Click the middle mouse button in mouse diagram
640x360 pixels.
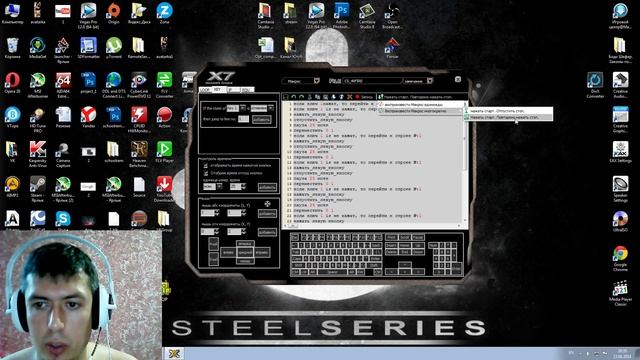click(245, 252)
